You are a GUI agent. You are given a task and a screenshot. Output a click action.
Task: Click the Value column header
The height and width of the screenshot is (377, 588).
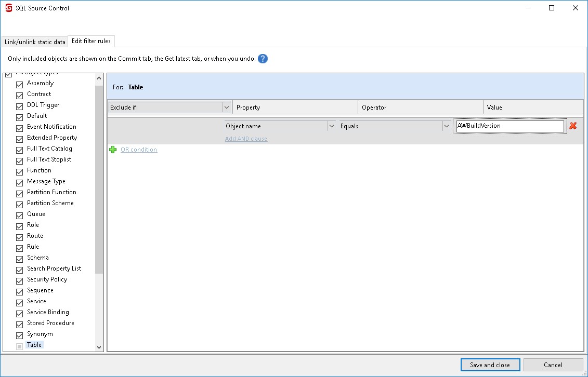(x=533, y=107)
